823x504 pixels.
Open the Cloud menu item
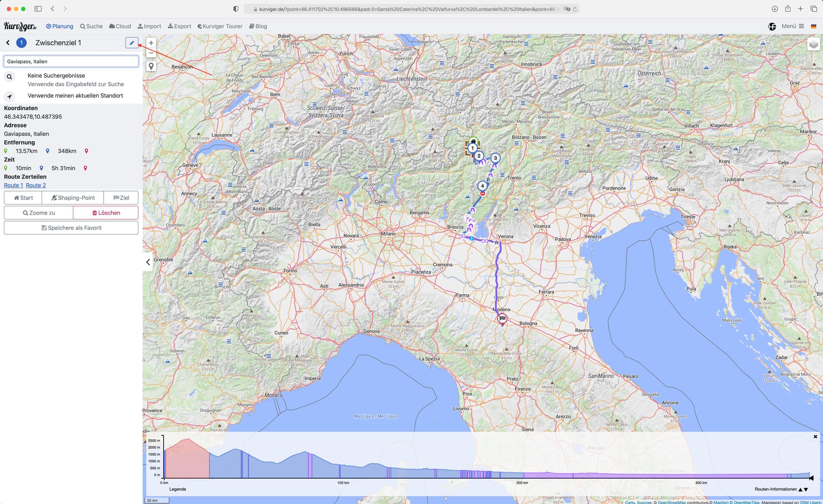point(120,26)
